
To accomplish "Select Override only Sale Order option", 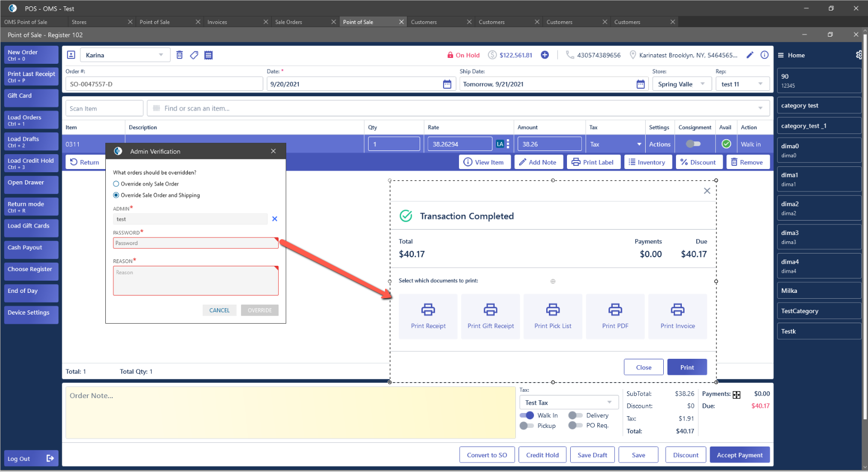I will (116, 184).
